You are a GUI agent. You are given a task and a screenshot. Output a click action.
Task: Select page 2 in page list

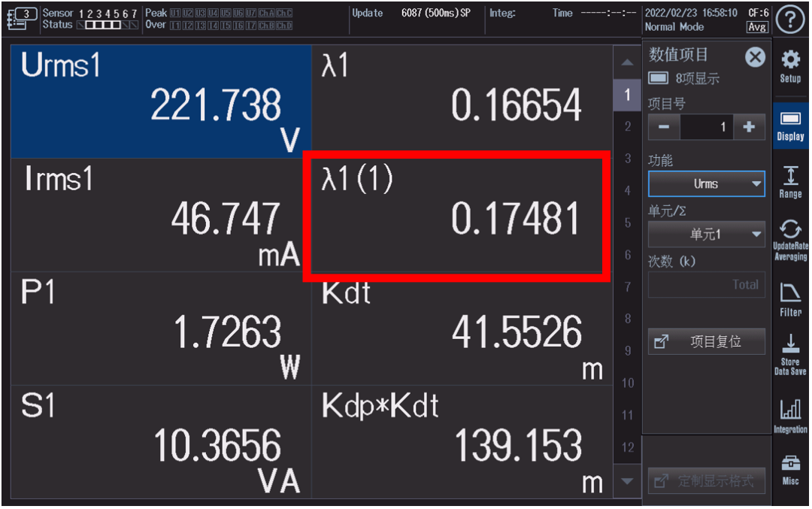point(627,127)
